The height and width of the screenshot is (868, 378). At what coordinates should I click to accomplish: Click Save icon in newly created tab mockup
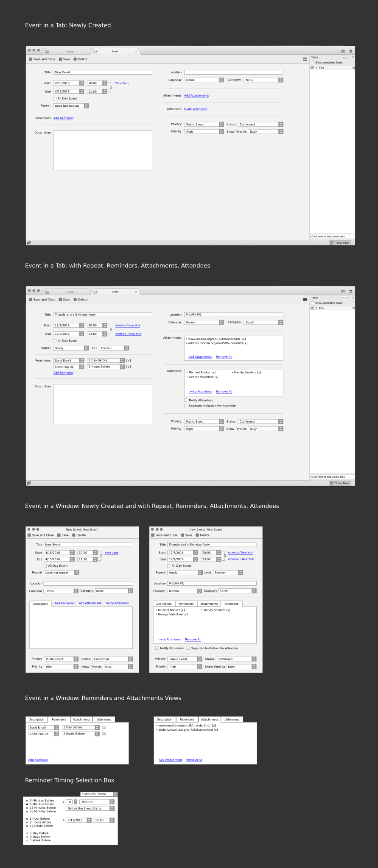[x=60, y=59]
